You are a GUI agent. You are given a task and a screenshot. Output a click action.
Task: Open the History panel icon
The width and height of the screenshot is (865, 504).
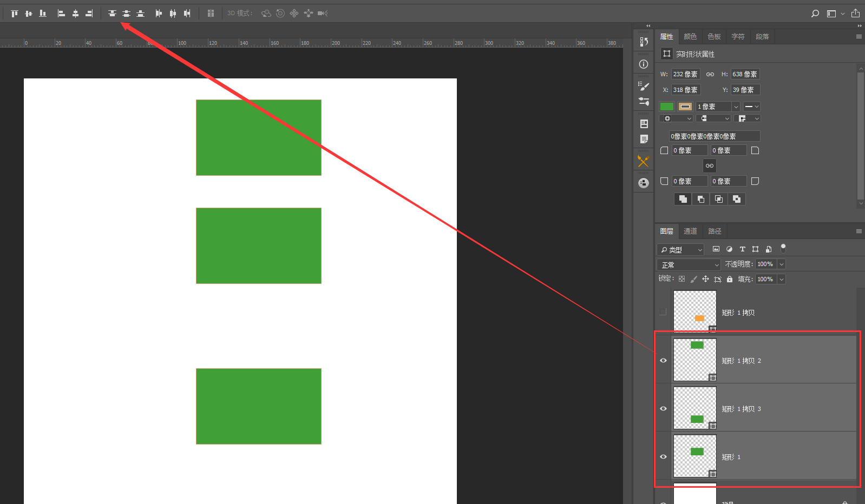644,42
